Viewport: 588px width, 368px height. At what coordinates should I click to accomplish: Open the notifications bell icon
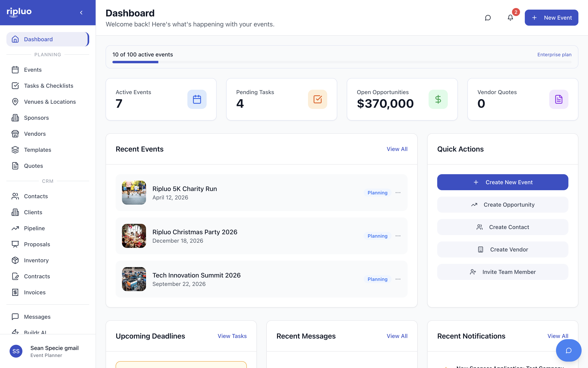pyautogui.click(x=510, y=18)
